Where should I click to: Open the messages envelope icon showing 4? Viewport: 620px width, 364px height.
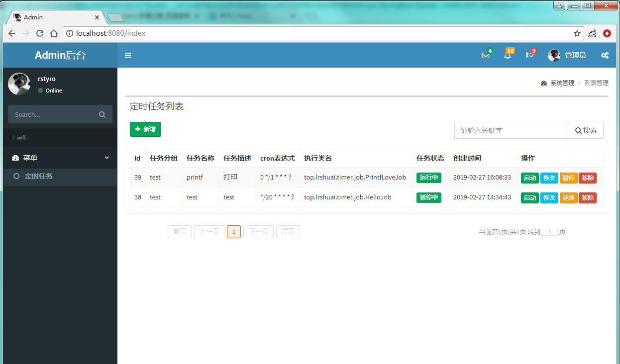coord(486,55)
